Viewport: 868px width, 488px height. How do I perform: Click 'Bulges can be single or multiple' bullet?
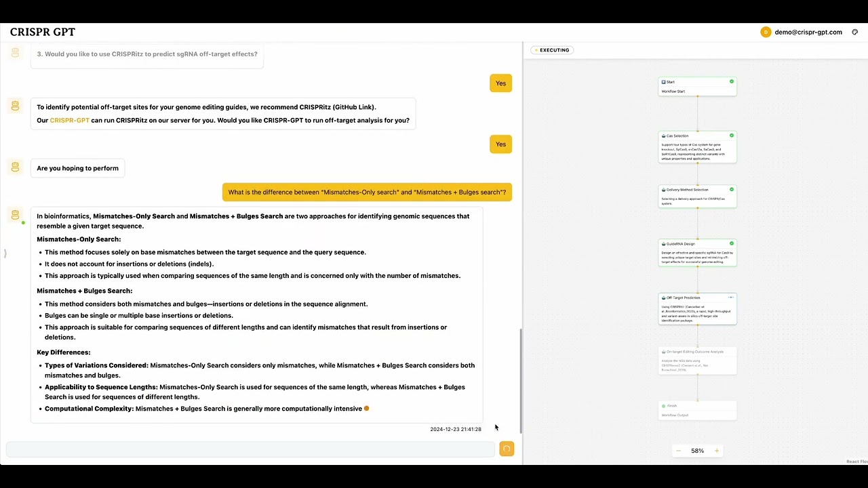pyautogui.click(x=139, y=316)
